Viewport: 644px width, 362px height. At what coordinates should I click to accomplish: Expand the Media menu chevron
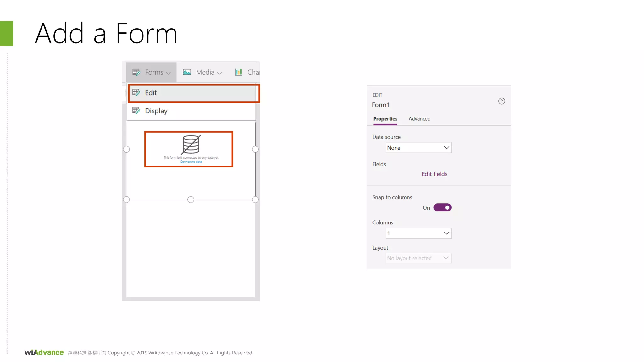[x=219, y=73]
